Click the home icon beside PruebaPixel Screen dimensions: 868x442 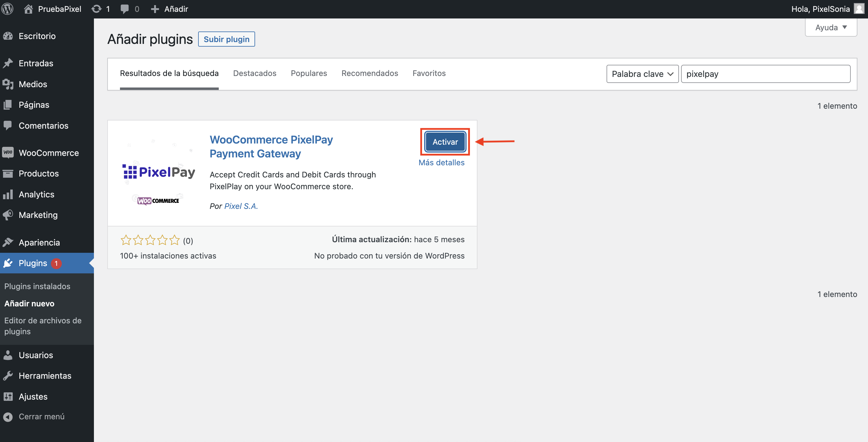point(28,9)
